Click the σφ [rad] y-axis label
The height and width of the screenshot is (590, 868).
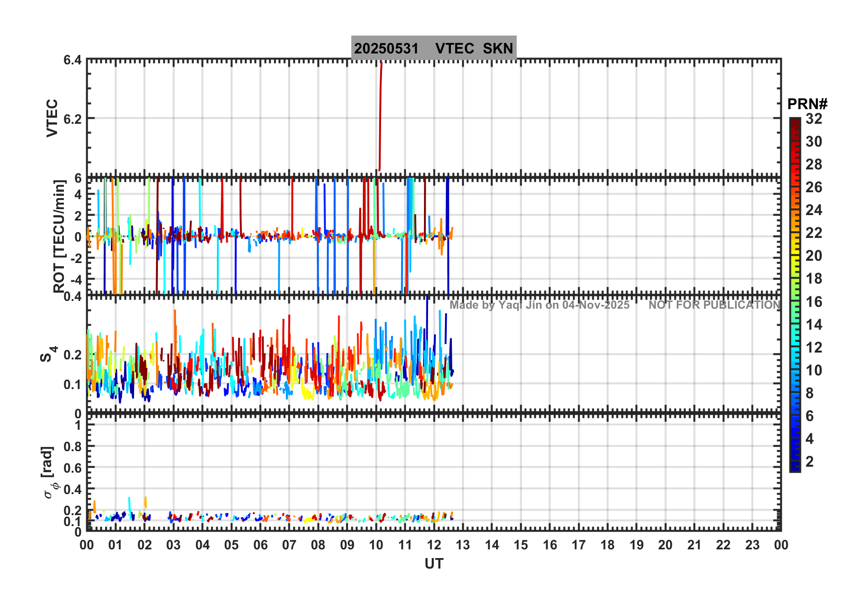coord(50,473)
